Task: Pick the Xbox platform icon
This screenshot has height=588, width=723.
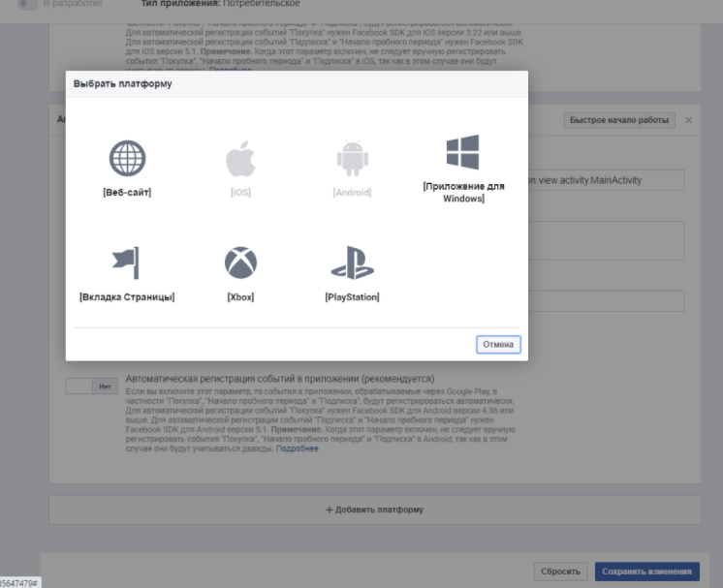Action: [240, 263]
